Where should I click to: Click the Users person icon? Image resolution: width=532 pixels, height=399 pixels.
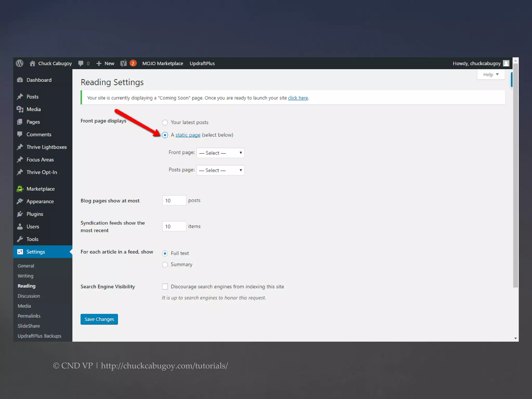click(20, 227)
